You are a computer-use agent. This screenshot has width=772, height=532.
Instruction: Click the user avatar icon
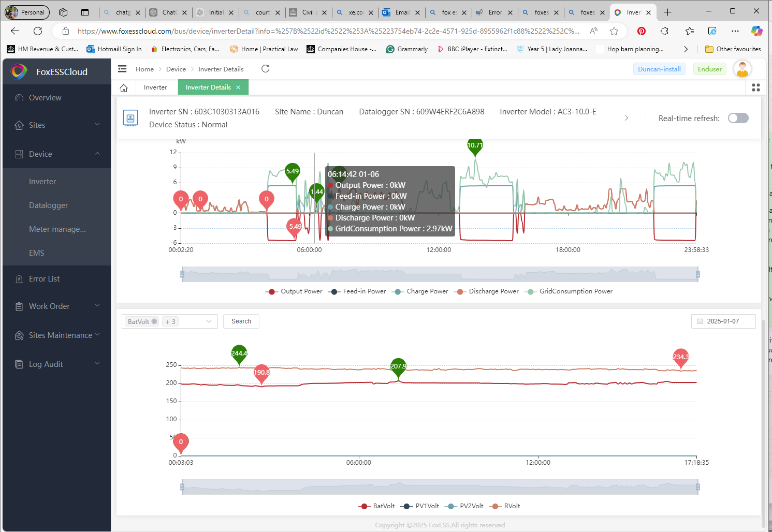click(x=742, y=69)
